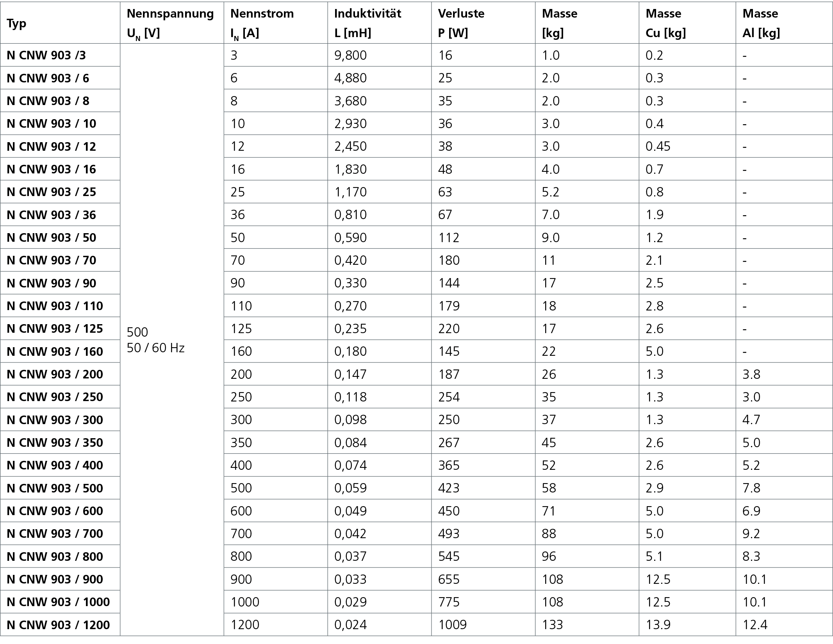This screenshot has height=644, width=833.
Task: Click type cell 'N CNW 903 / 16'
Action: coord(60,169)
